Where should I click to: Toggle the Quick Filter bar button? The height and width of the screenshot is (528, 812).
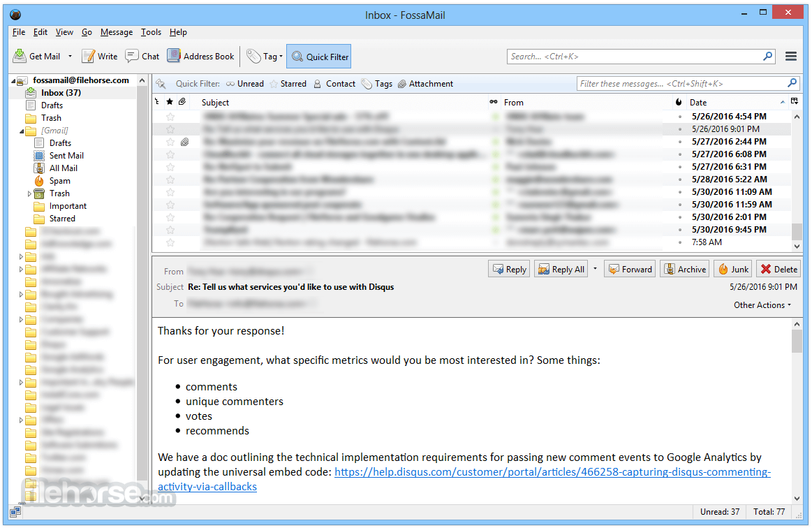(319, 57)
